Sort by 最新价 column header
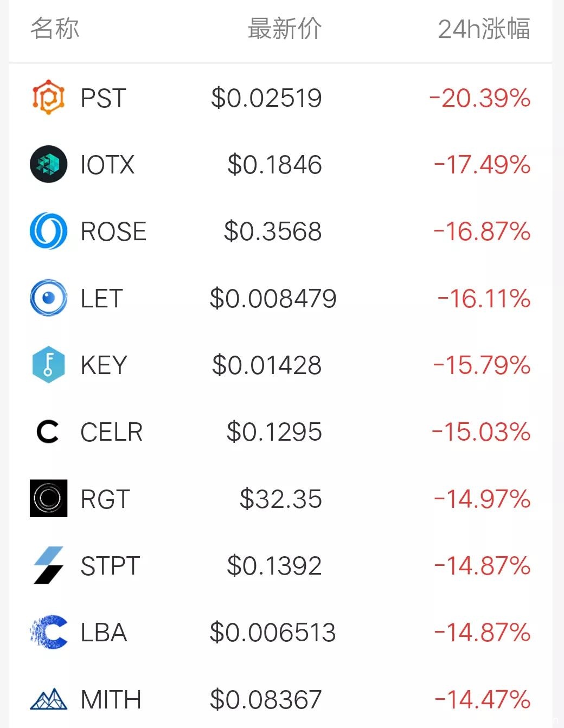564x728 pixels. (285, 29)
